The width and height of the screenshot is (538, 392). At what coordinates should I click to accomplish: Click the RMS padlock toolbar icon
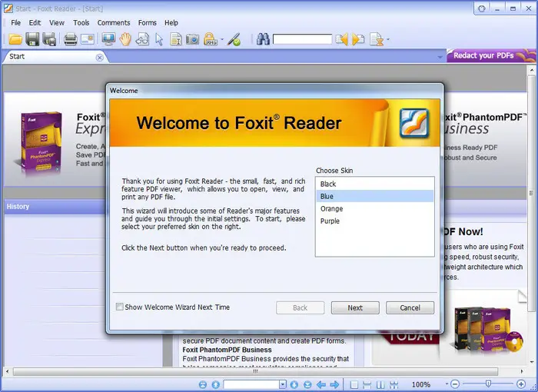[x=211, y=39]
